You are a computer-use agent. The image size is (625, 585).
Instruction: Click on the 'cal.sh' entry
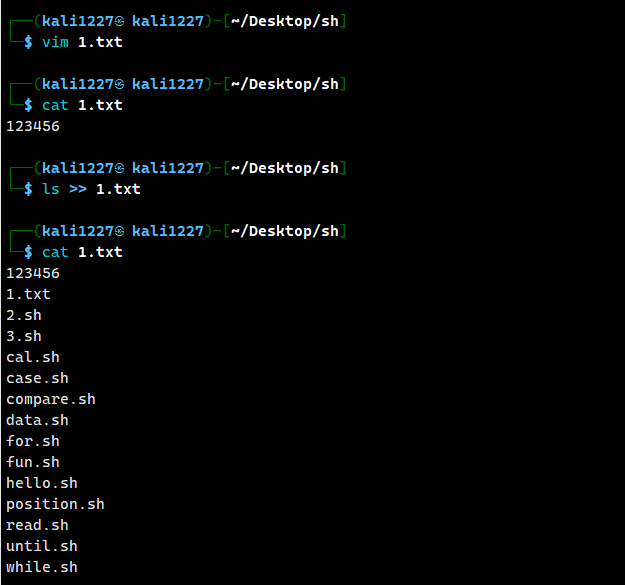click(33, 357)
